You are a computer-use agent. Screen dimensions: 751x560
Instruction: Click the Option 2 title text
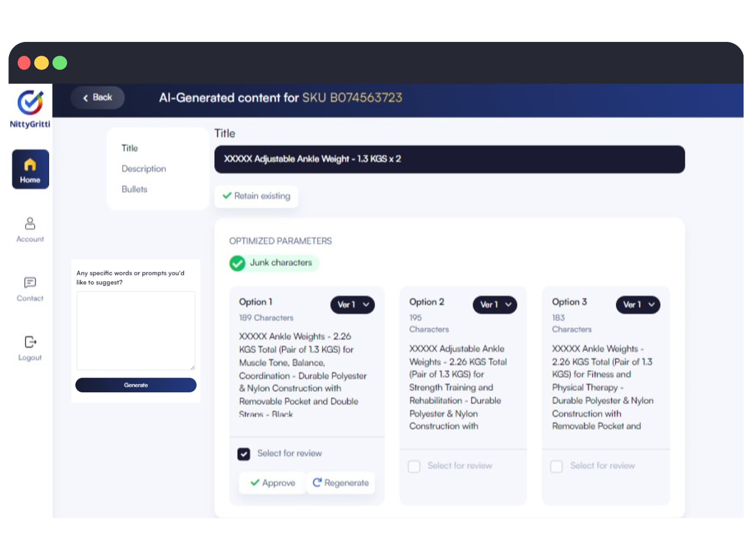coord(458,387)
